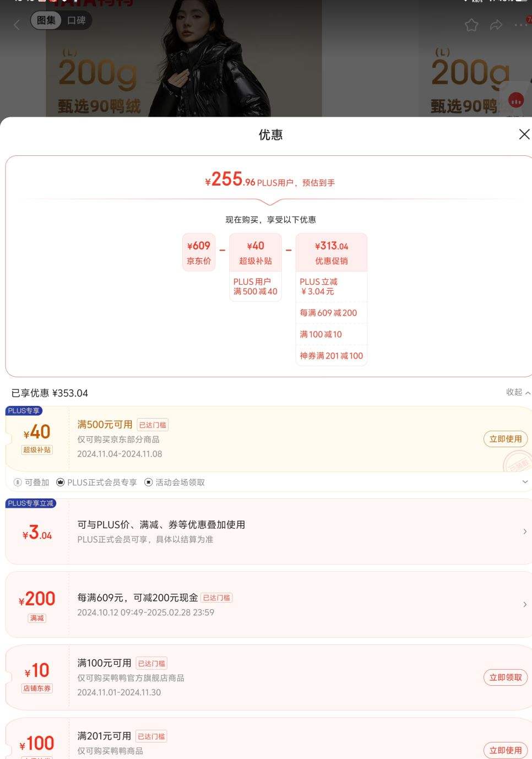Switch to the 图集 tab
Viewport: 532px width, 759px height.
tap(47, 20)
